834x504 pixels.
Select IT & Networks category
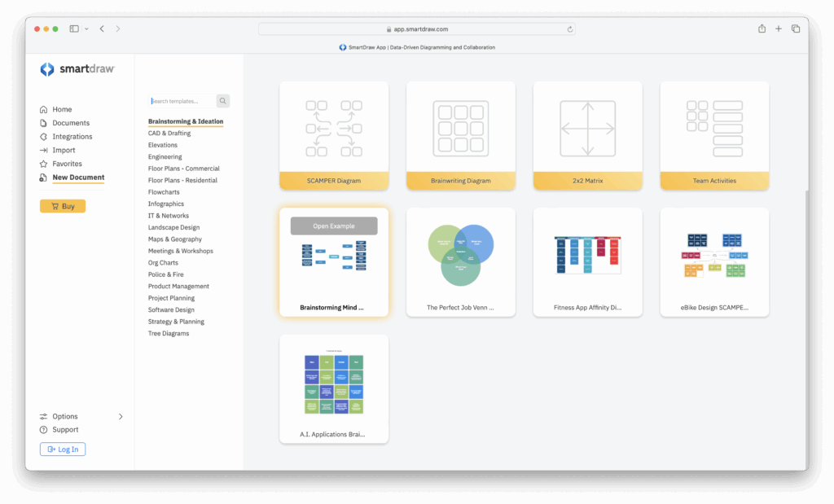(x=168, y=216)
